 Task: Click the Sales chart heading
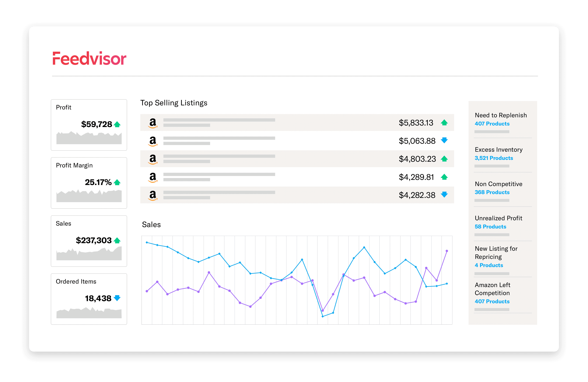point(151,224)
